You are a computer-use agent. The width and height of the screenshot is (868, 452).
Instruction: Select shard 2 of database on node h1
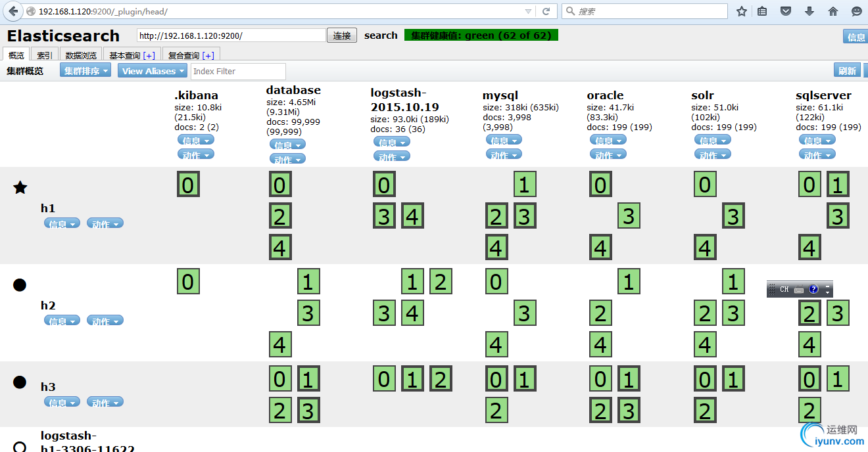(x=280, y=215)
